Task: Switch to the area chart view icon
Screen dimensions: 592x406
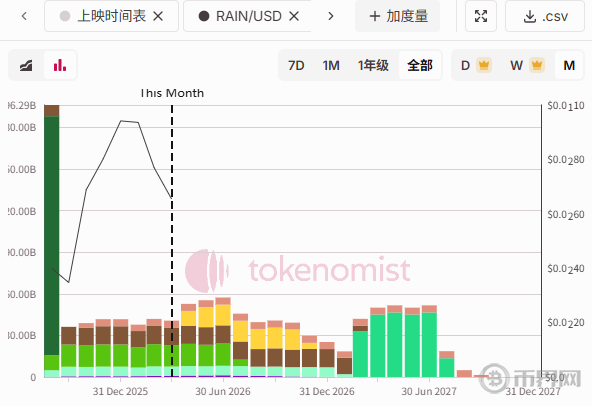Action: pos(26,65)
